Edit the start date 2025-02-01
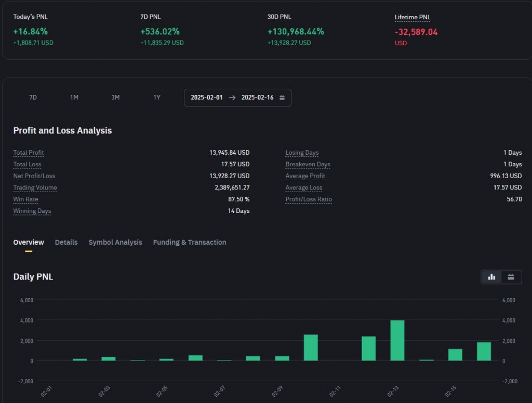The height and width of the screenshot is (403, 532). click(x=206, y=98)
